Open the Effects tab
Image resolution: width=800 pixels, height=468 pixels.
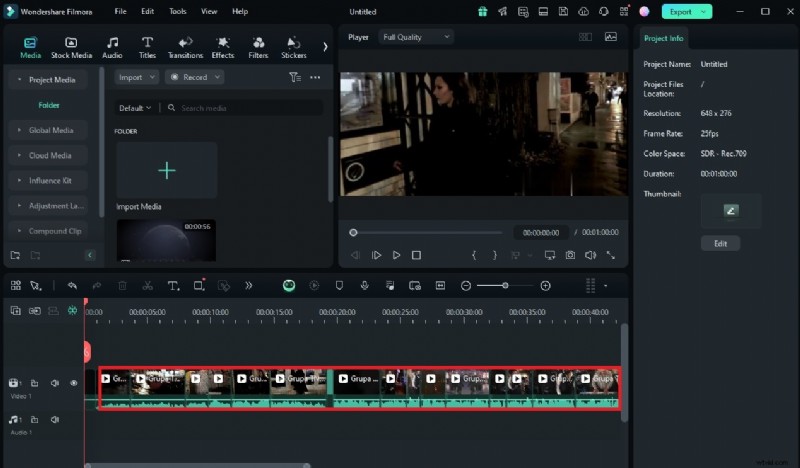tap(223, 47)
